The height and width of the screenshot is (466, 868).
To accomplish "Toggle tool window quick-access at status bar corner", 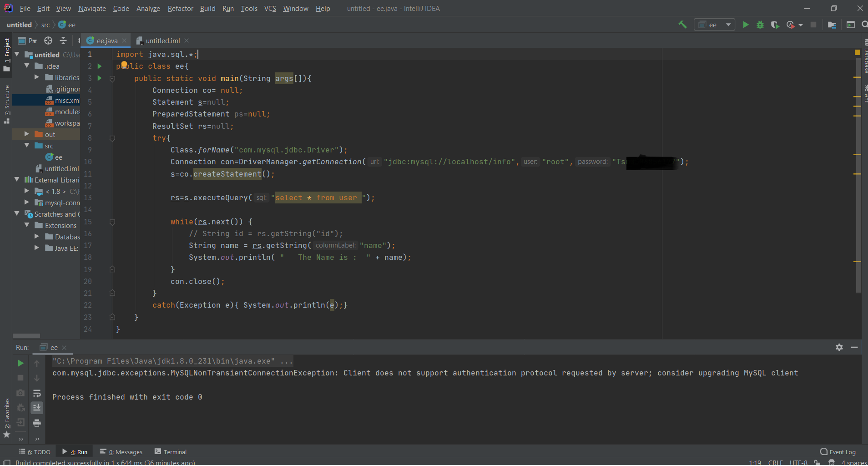I will pos(6,462).
